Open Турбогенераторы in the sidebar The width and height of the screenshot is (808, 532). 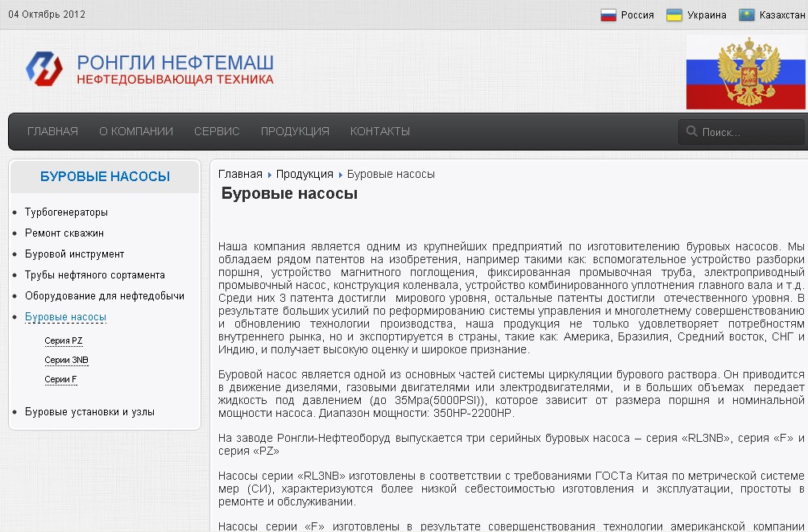67,212
